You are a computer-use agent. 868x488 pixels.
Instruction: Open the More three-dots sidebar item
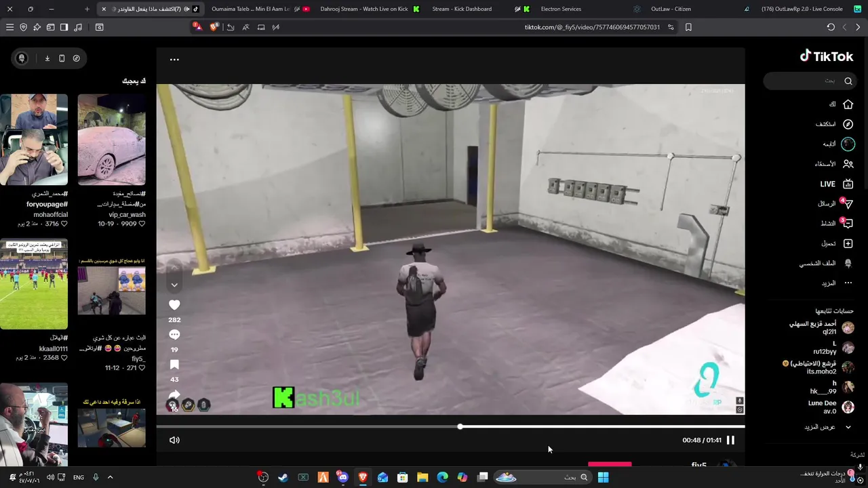point(837,283)
